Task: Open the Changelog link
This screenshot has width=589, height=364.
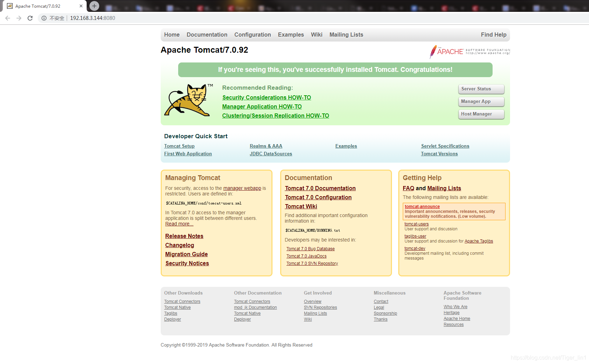Action: click(180, 245)
